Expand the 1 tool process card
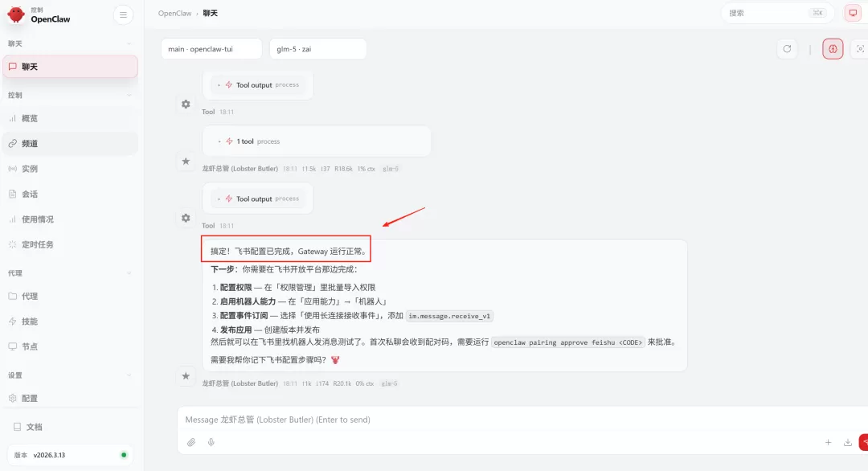 pyautogui.click(x=316, y=141)
